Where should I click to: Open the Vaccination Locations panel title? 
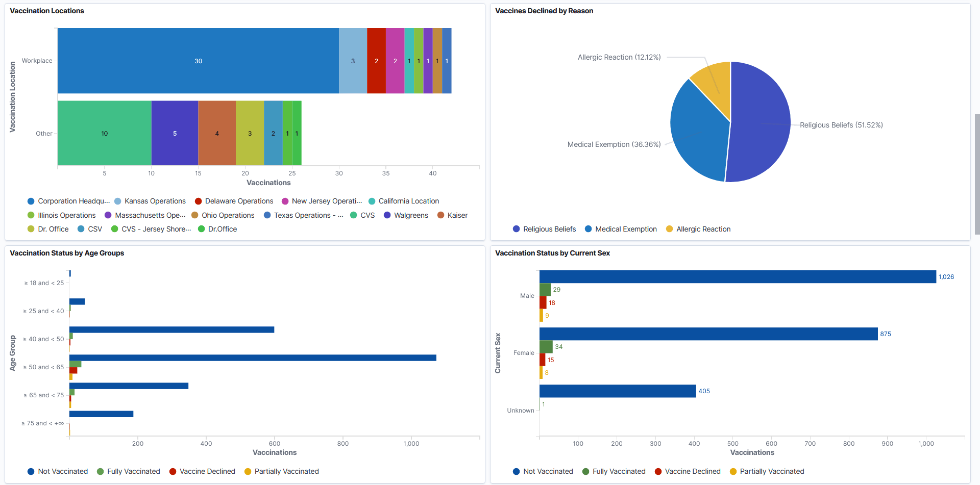click(x=47, y=11)
